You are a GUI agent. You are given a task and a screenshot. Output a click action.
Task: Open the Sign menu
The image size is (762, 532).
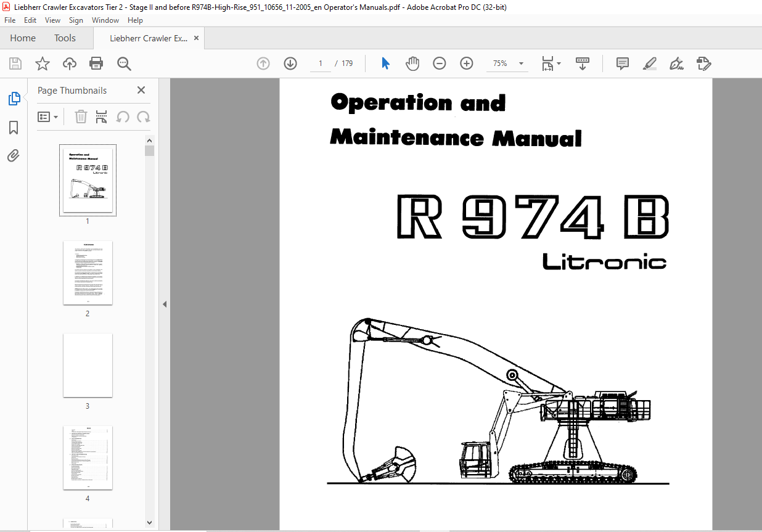76,20
